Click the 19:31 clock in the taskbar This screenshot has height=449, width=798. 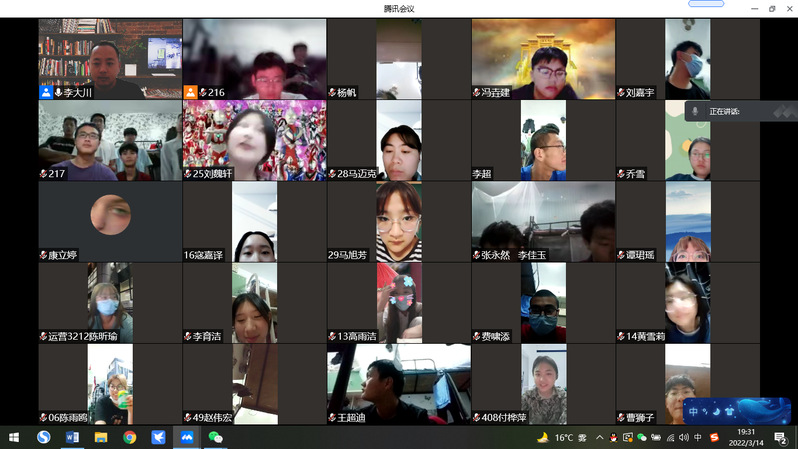tap(745, 437)
